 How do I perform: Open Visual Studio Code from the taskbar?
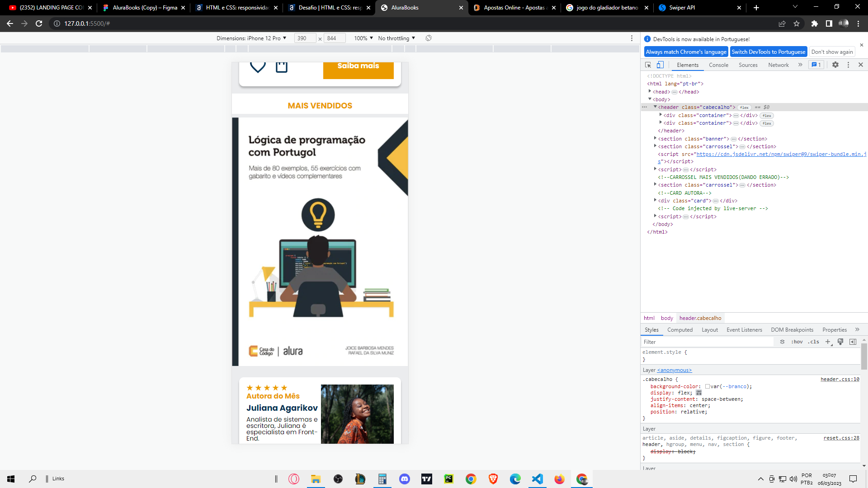click(x=538, y=479)
